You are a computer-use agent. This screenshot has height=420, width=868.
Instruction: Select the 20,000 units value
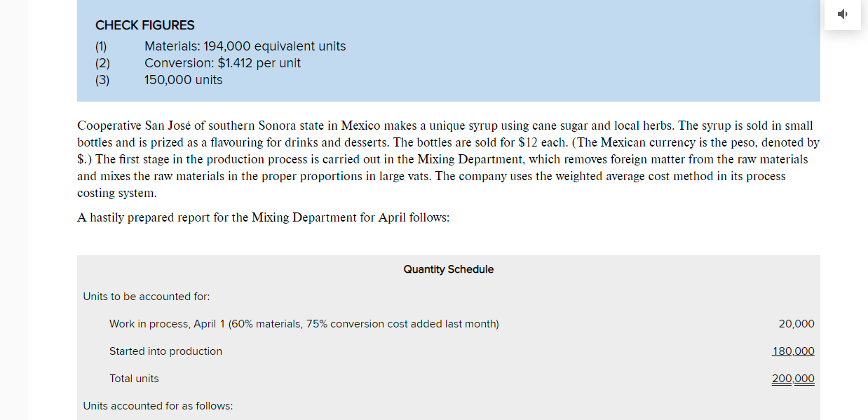tap(796, 324)
